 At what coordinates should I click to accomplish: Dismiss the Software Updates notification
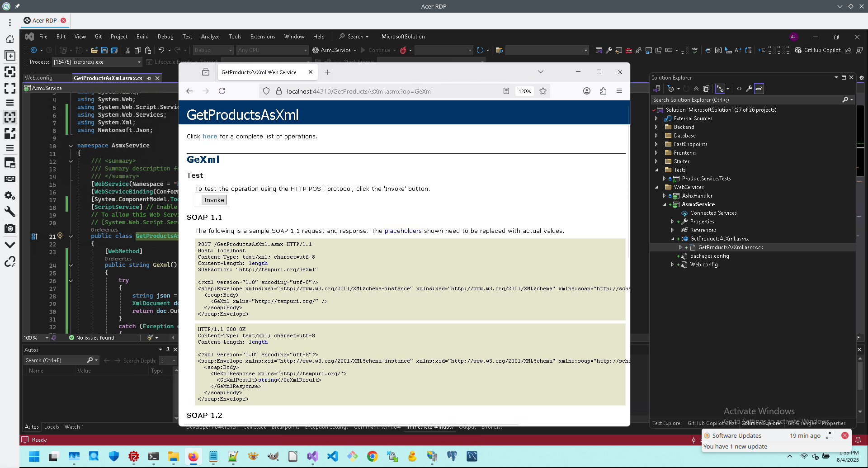coord(844,435)
